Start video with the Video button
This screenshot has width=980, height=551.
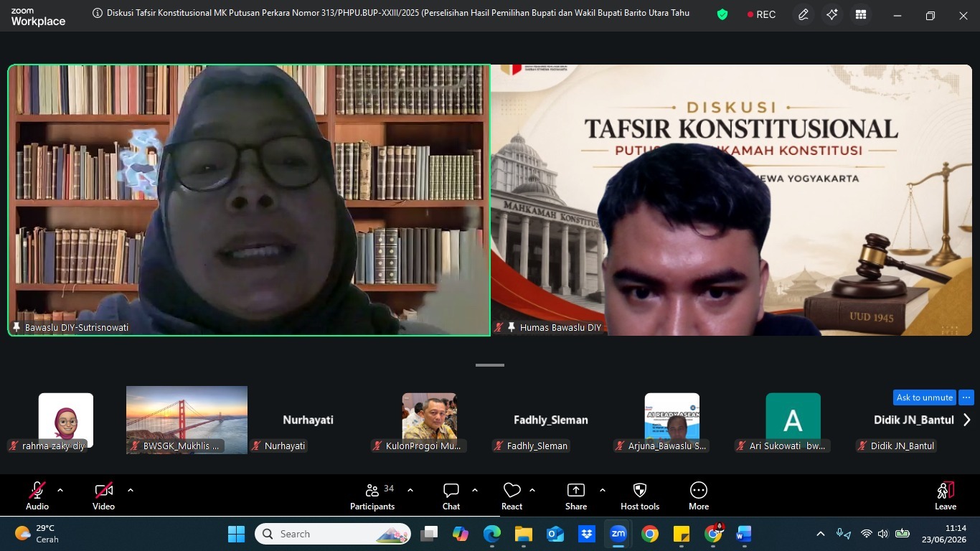104,496
